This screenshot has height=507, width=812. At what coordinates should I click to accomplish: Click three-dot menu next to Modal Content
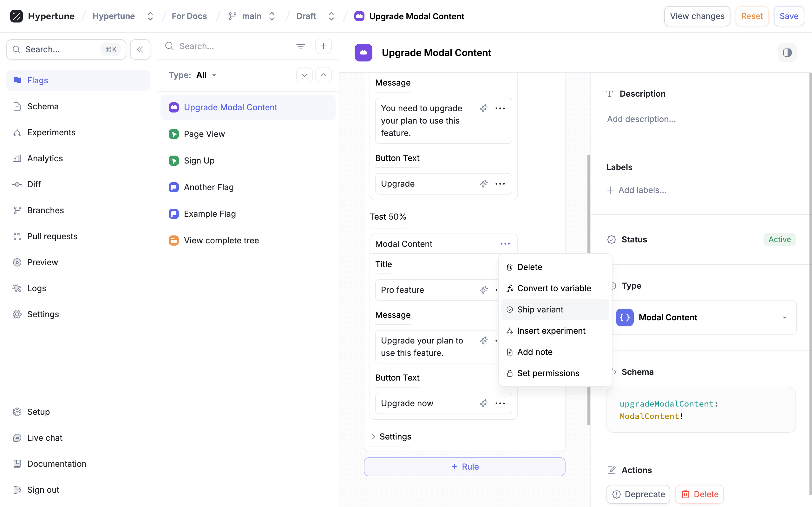pyautogui.click(x=505, y=244)
